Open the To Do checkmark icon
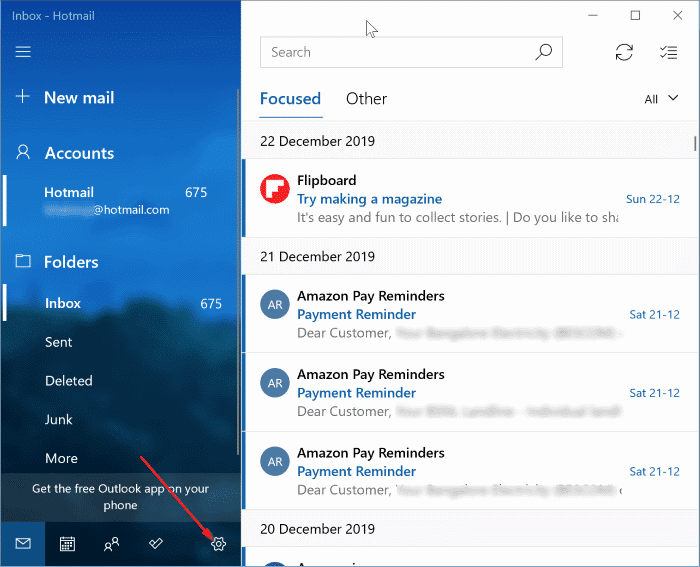700x567 pixels. [156, 543]
